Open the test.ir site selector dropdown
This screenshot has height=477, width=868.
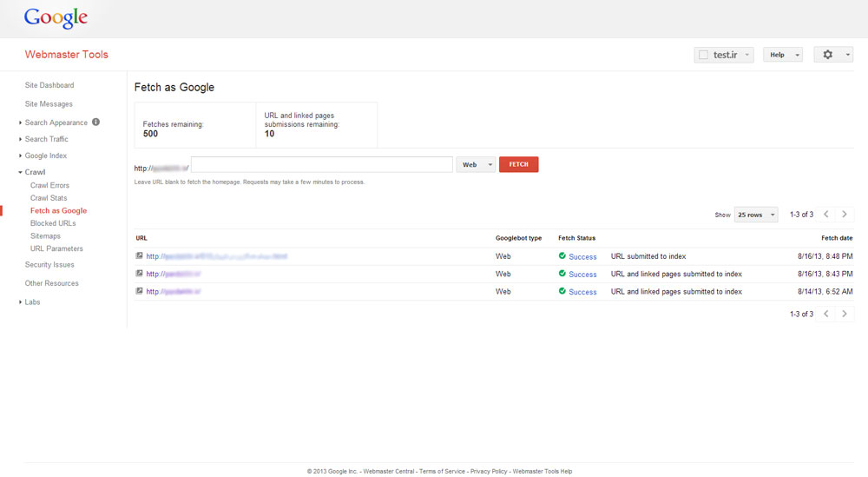pyautogui.click(x=724, y=55)
